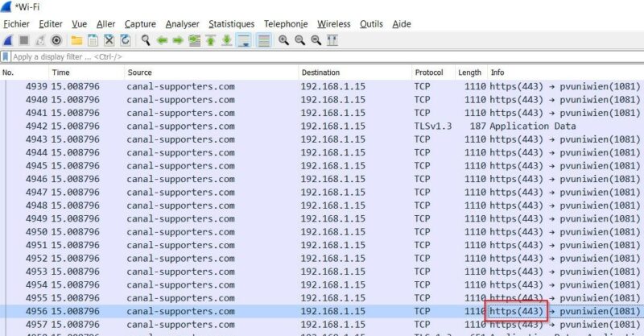Click https(443) in packet 4956 info

point(516,311)
